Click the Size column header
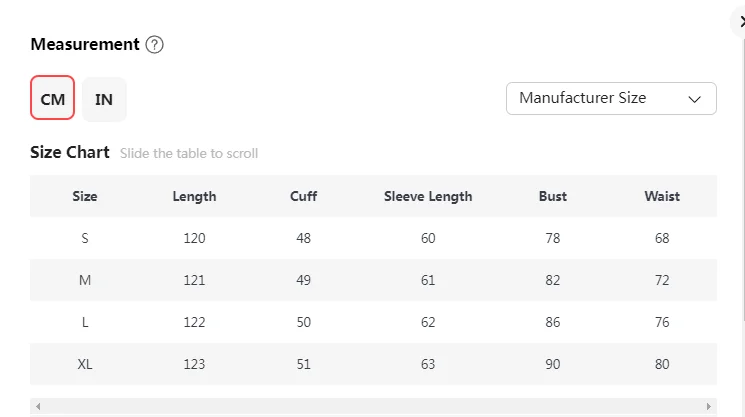This screenshot has width=745, height=417. click(x=85, y=196)
